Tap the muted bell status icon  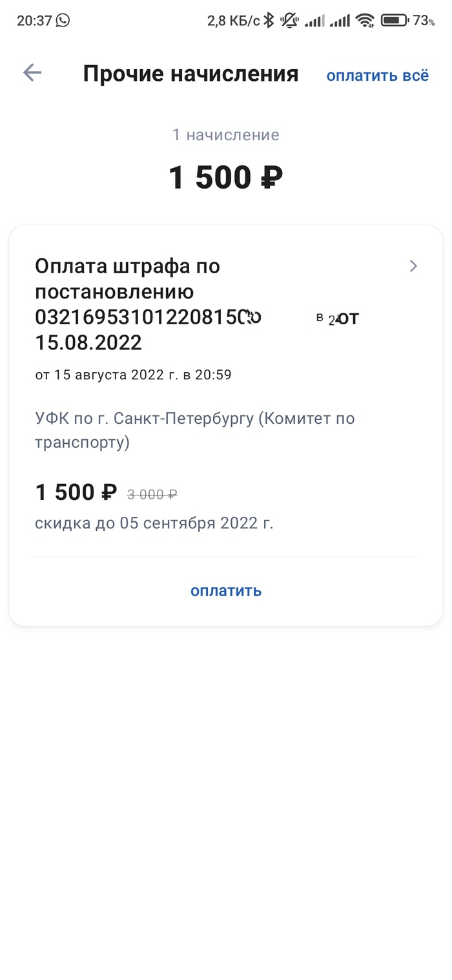coord(290,21)
